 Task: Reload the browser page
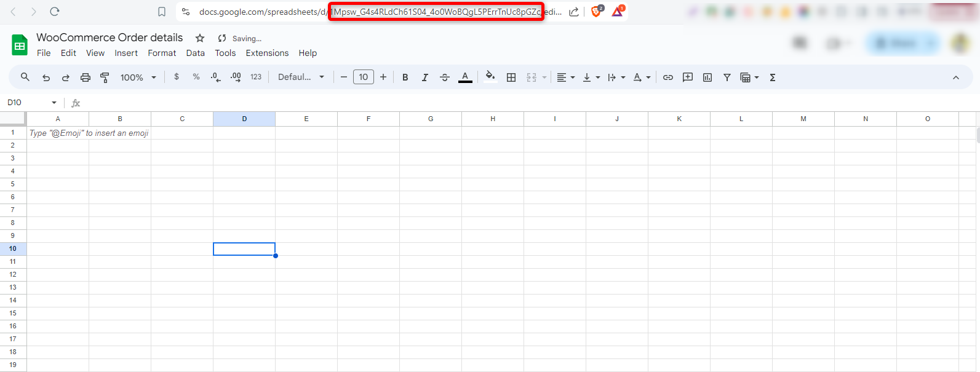click(x=55, y=12)
